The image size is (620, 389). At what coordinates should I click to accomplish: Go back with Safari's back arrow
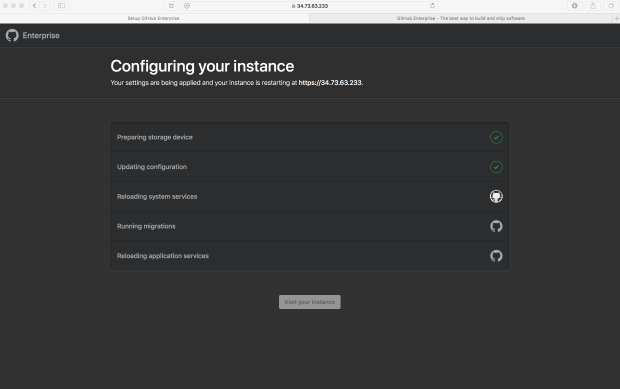click(34, 6)
